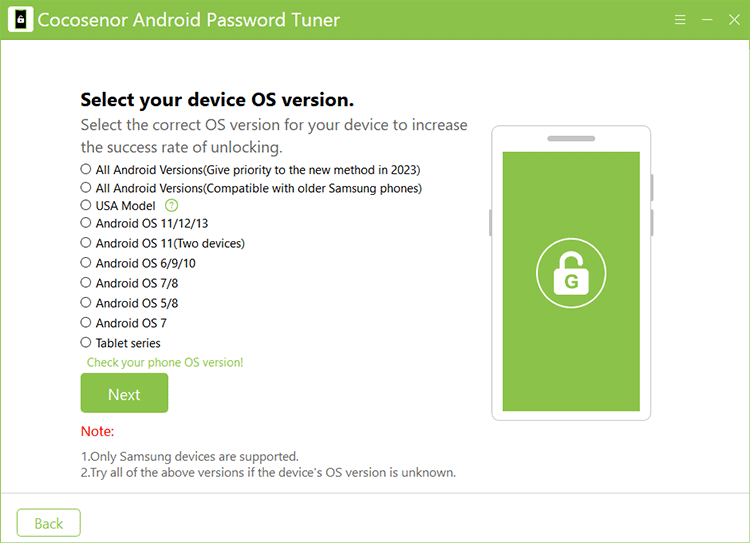Pick the Android OS 7/8 option

tap(86, 283)
